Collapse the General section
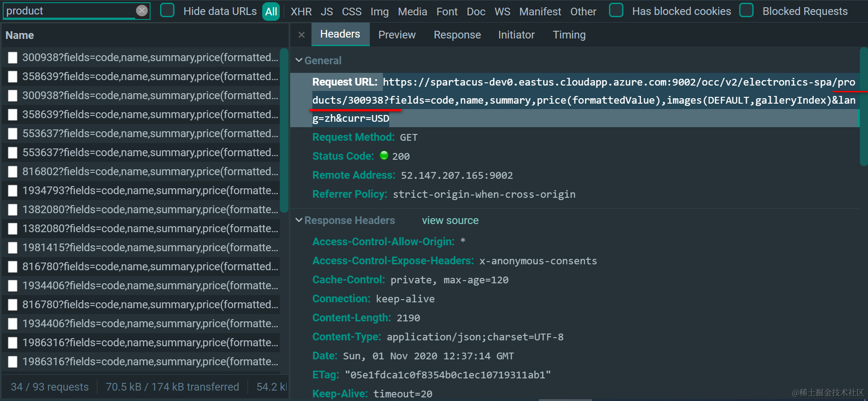 (x=299, y=60)
